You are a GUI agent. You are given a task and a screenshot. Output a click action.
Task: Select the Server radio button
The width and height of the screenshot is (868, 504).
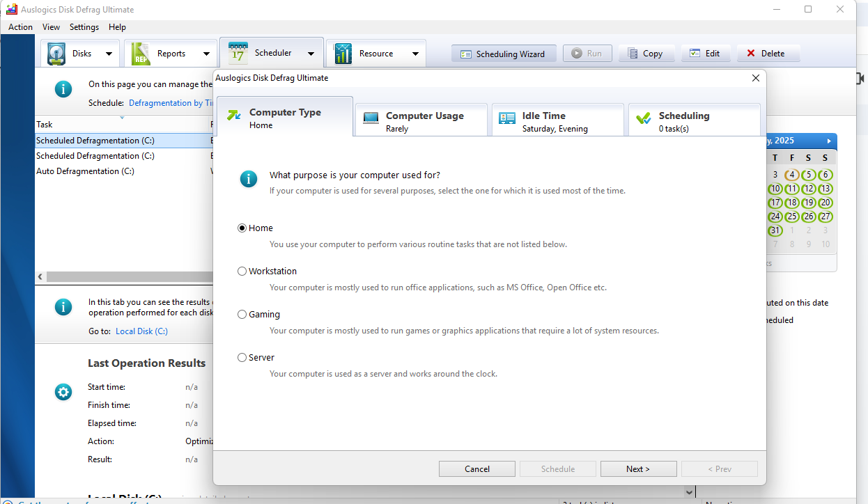pyautogui.click(x=242, y=358)
